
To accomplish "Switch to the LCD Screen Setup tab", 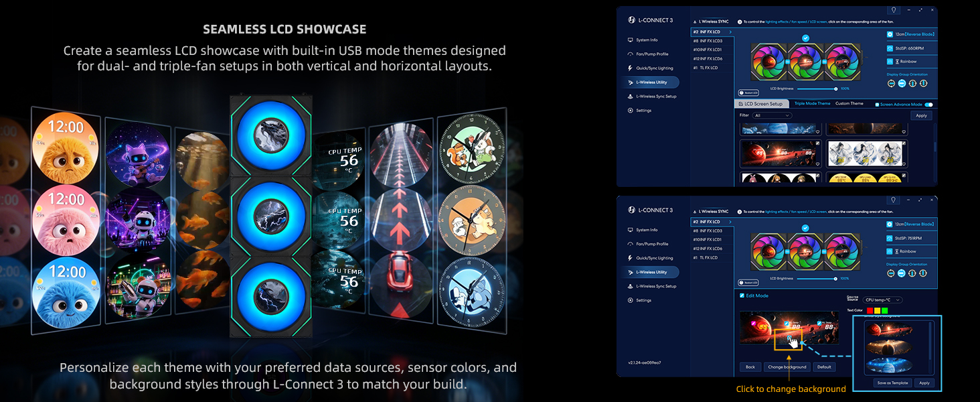I will click(x=762, y=105).
